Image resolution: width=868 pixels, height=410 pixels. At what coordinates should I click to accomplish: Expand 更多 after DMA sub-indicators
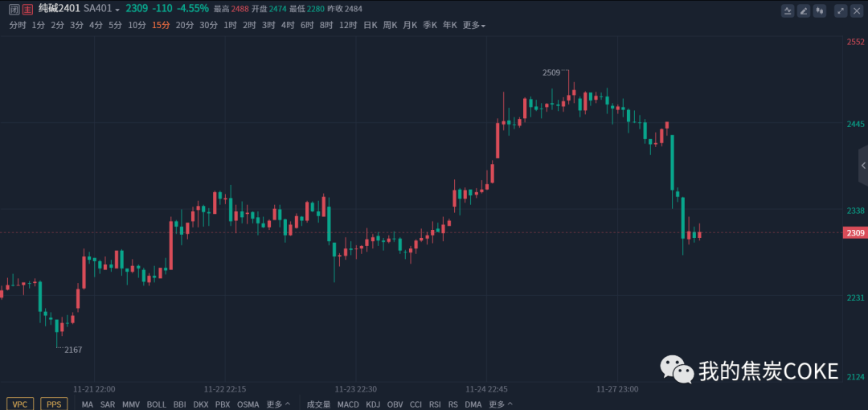(501, 404)
